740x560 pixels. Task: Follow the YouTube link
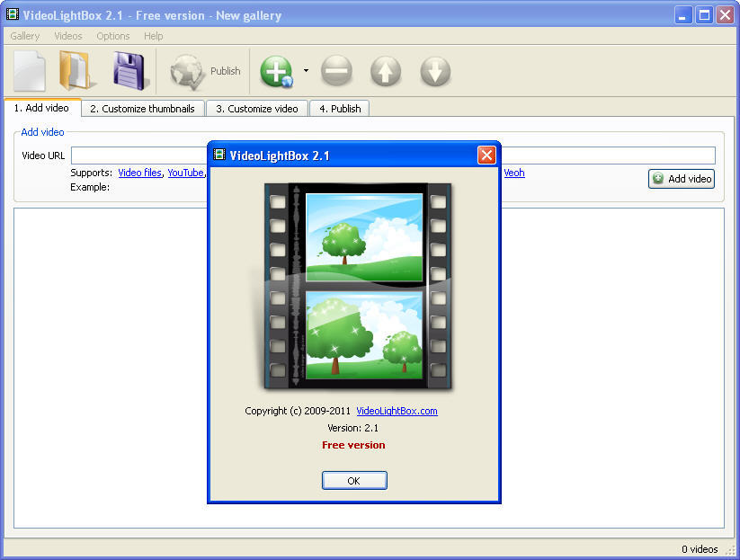point(185,173)
